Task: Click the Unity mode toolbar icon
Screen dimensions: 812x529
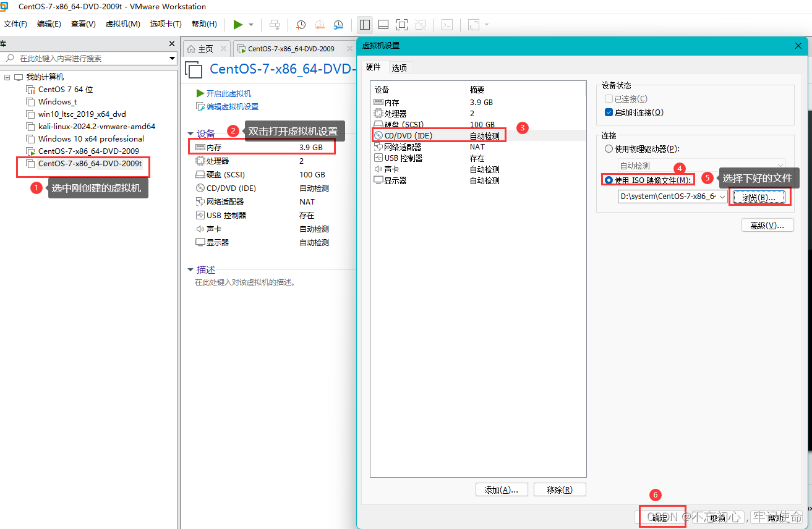Action: tap(421, 25)
